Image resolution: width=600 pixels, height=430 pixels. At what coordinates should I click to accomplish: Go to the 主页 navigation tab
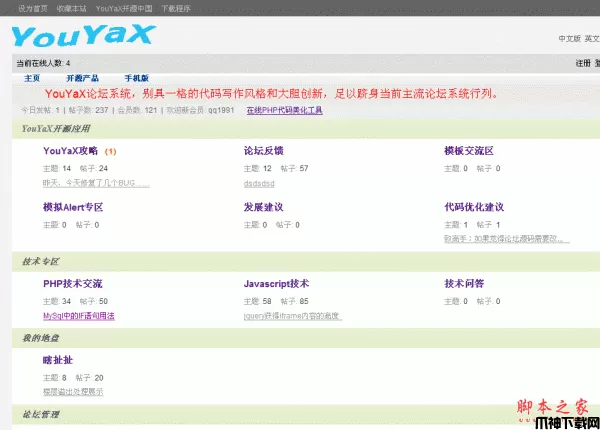point(32,78)
